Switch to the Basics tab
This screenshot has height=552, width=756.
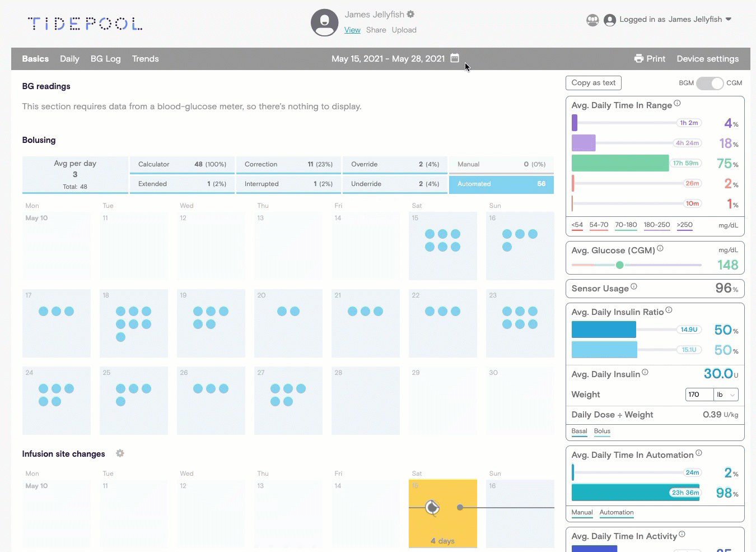coord(35,59)
